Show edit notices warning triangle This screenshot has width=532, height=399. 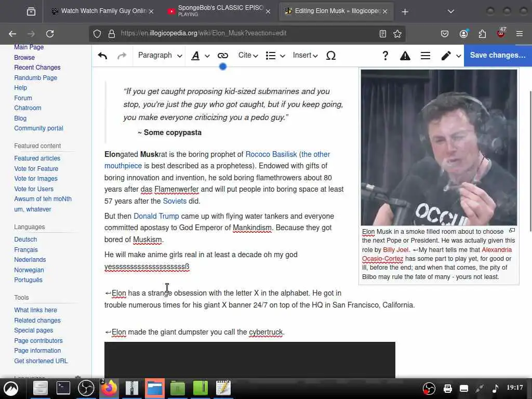click(405, 56)
